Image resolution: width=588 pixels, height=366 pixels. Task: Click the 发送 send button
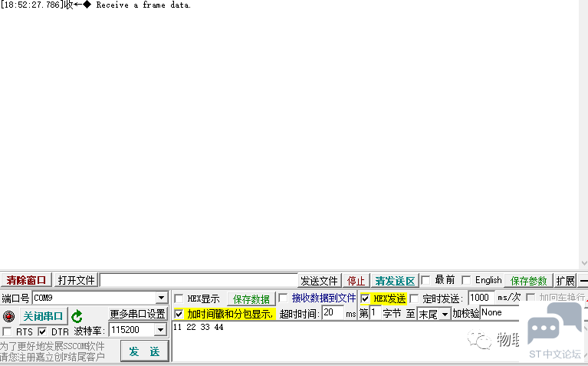tap(144, 351)
